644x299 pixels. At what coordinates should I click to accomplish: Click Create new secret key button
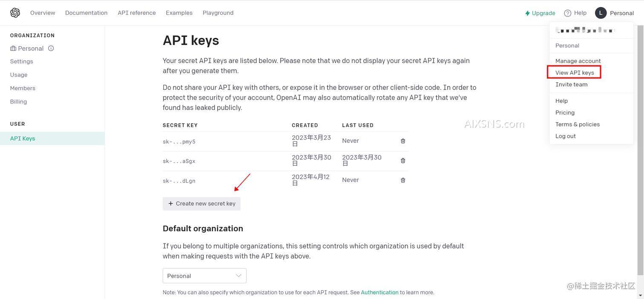(x=201, y=204)
